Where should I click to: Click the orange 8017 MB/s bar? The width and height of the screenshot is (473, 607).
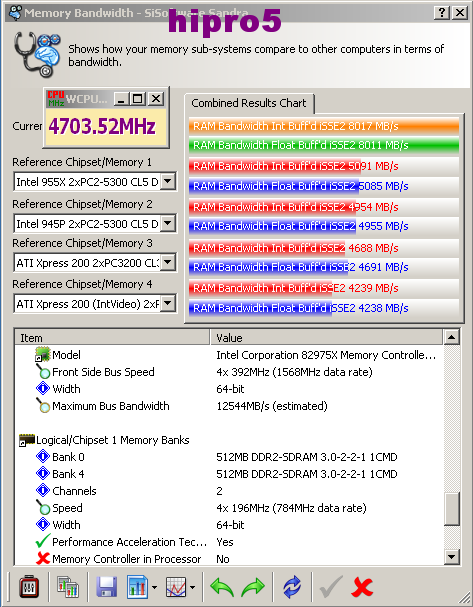pos(324,126)
